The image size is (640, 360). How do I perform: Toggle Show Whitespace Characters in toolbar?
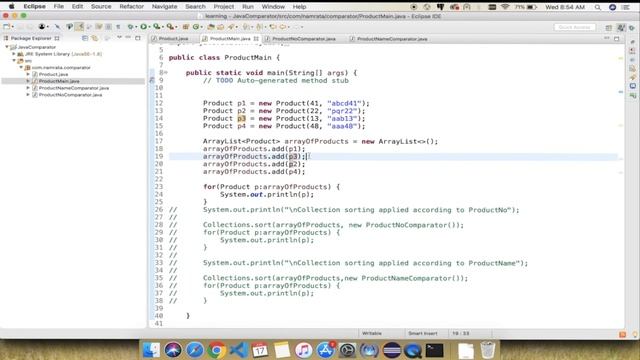coord(118,27)
